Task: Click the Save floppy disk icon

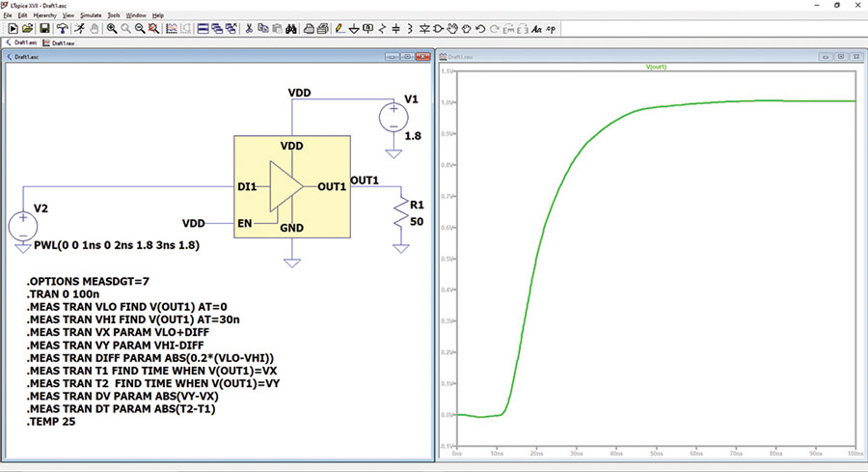Action: pos(44,29)
